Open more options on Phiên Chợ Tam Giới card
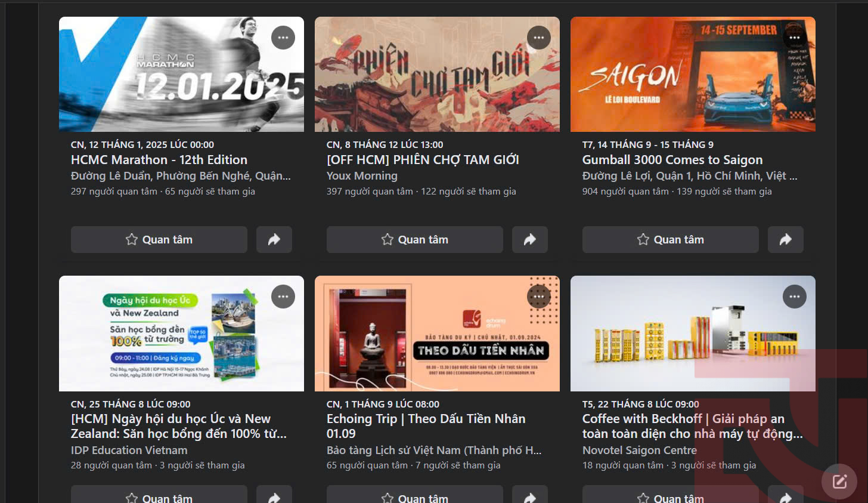The width and height of the screenshot is (868, 503). tap(539, 38)
